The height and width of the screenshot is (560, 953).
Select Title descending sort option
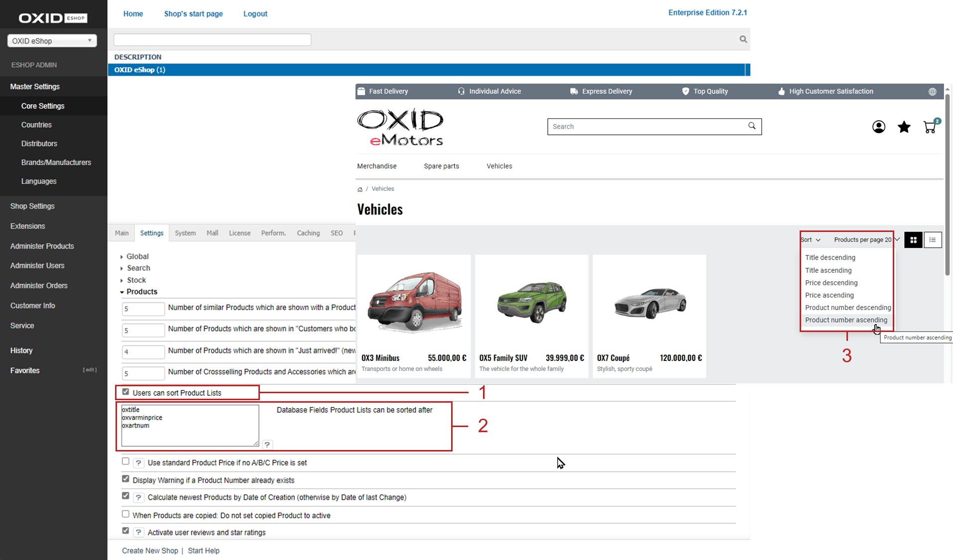pyautogui.click(x=830, y=257)
